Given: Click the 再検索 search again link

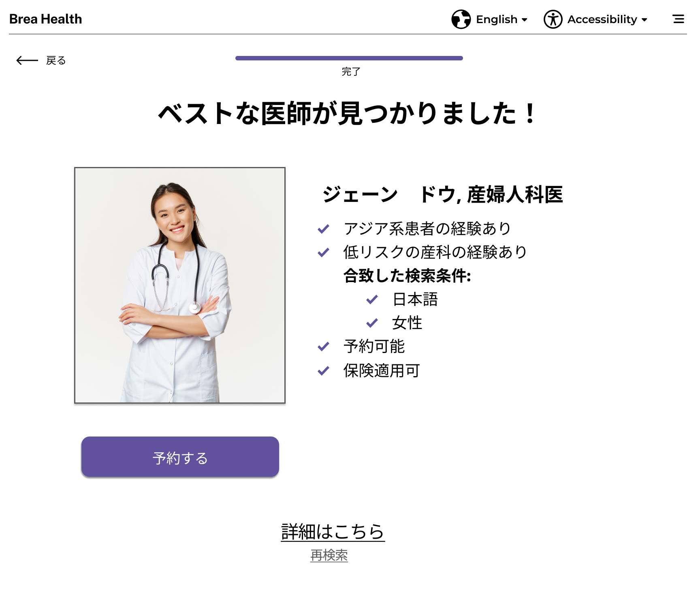Looking at the screenshot, I should 329,555.
